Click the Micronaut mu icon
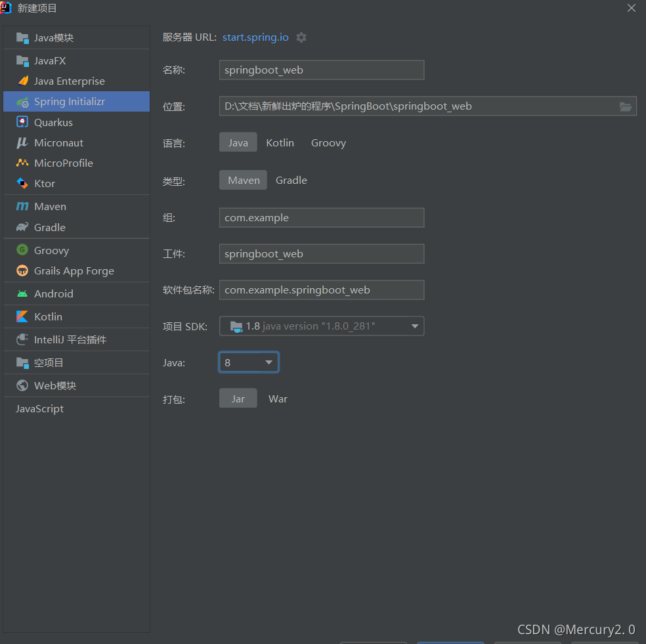646x644 pixels. [22, 142]
